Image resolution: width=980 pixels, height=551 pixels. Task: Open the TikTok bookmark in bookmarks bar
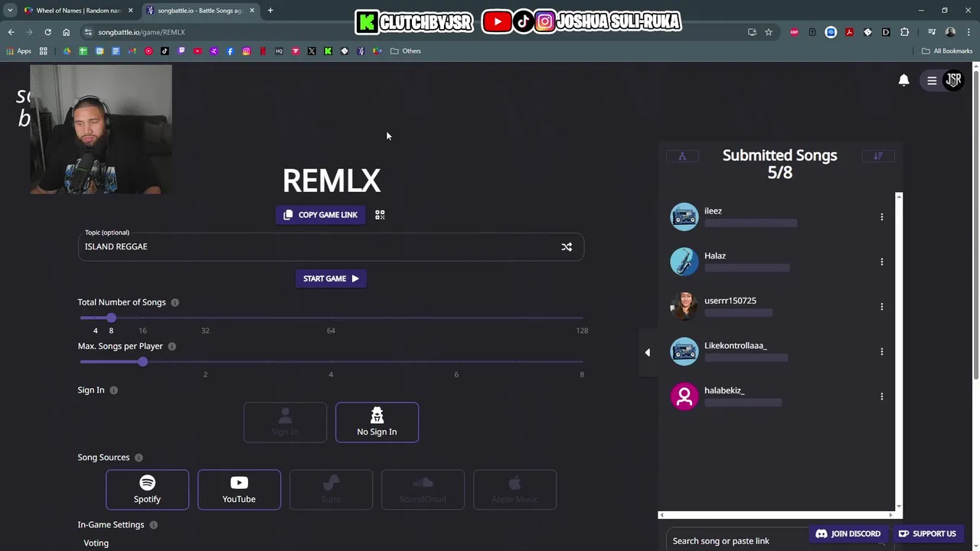pyautogui.click(x=165, y=51)
